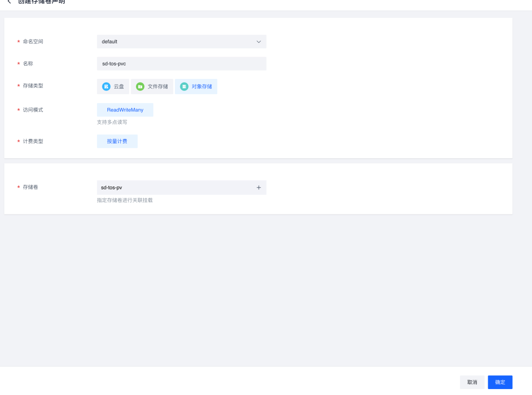The height and width of the screenshot is (395, 532).
Task: Confirm with the 确定 button
Action: pyautogui.click(x=500, y=382)
